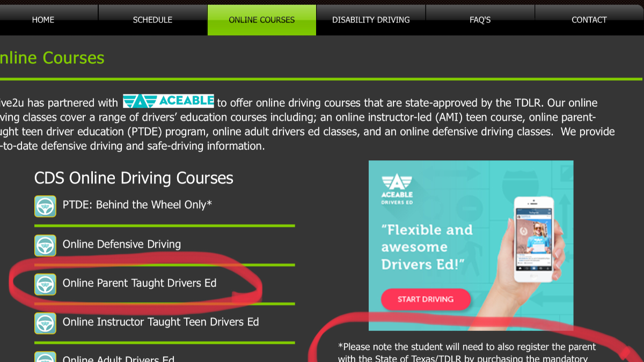This screenshot has width=644, height=362.
Task: Click the Start Driving button
Action: pos(426,299)
